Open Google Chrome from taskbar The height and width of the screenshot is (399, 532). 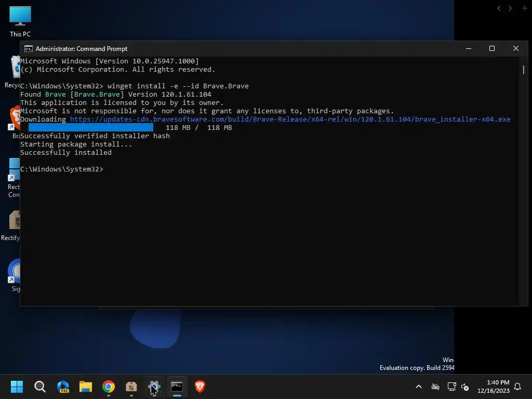click(x=109, y=387)
